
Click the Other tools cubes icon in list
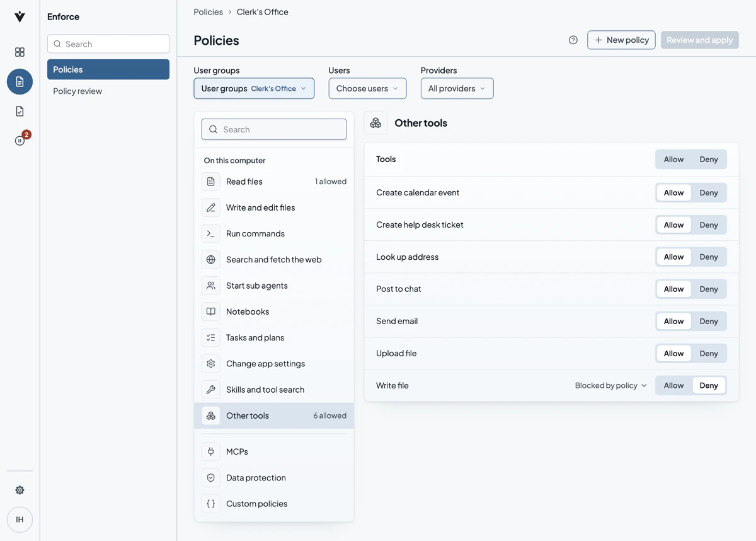coord(211,416)
